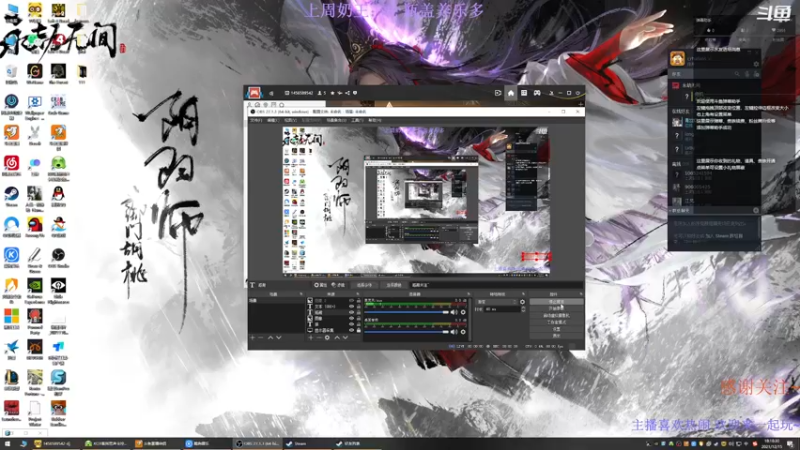
Task: Click the Properties button in source toolbar
Action: click(x=320, y=285)
